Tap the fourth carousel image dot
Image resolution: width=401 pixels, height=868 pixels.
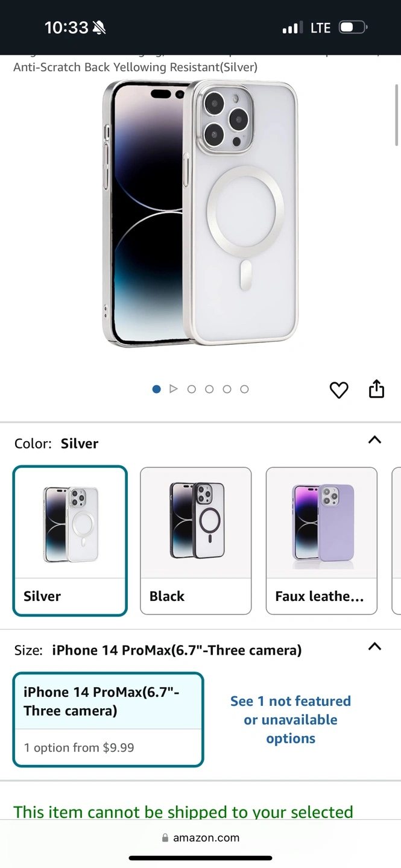[209, 389]
